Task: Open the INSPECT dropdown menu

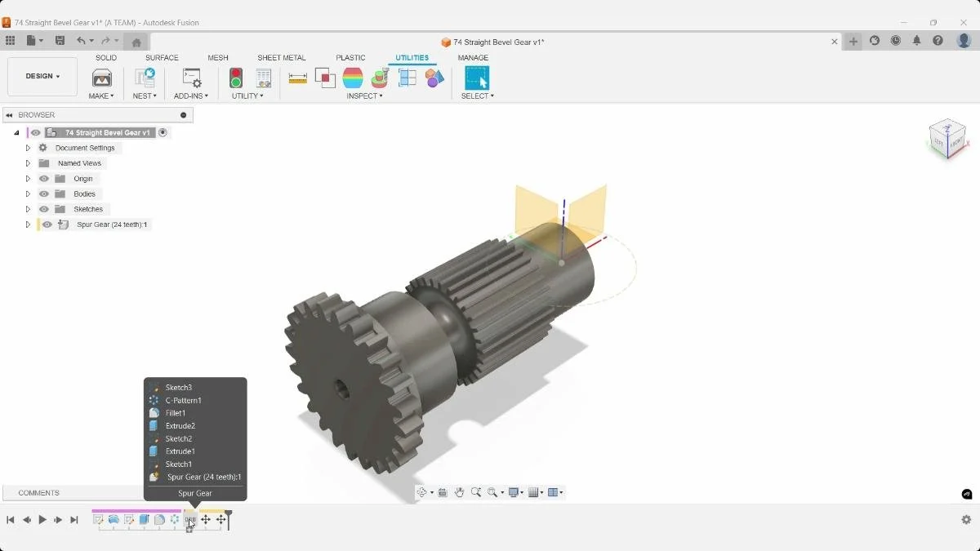Action: coord(364,96)
